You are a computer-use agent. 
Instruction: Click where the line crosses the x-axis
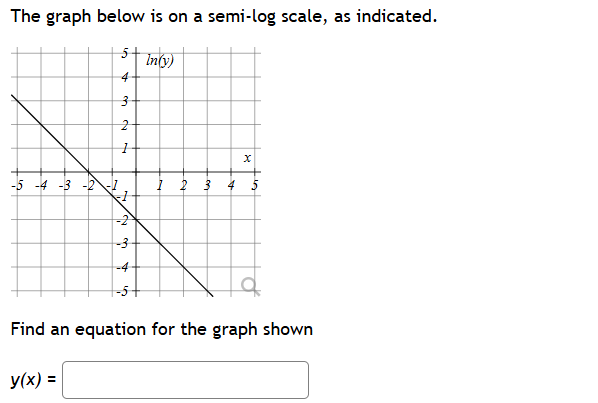pos(89,172)
